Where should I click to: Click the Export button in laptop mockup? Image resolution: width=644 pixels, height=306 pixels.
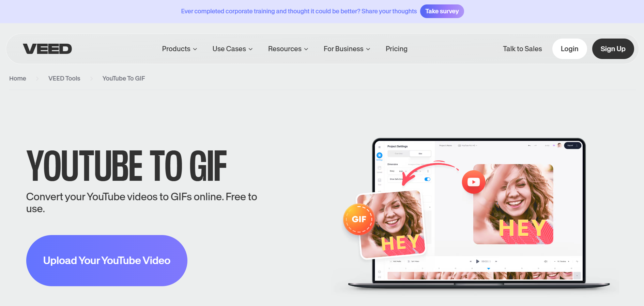[572, 145]
